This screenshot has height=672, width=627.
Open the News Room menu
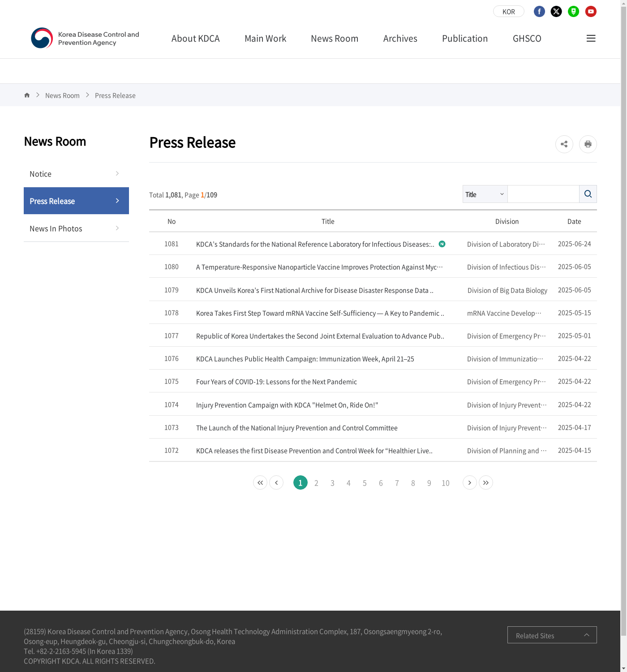click(334, 39)
